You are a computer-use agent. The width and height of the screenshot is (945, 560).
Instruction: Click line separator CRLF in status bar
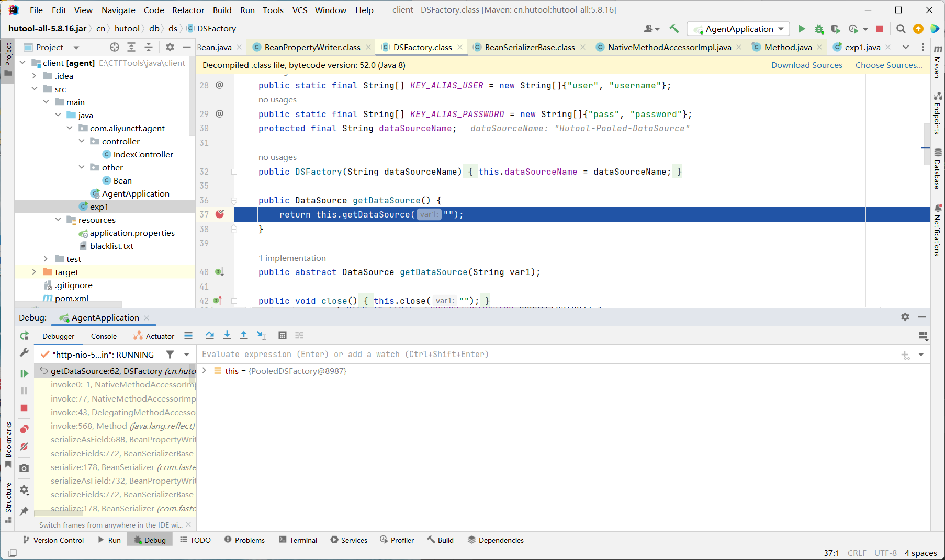pyautogui.click(x=857, y=553)
